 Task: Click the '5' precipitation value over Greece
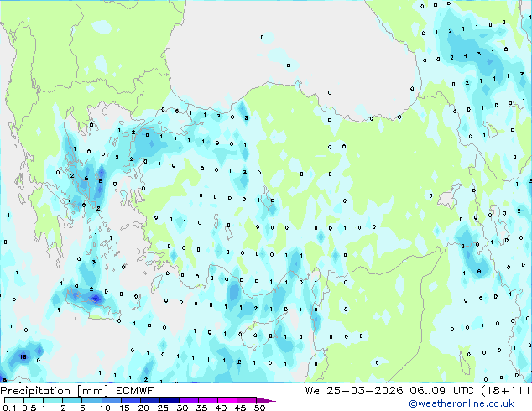86,179
